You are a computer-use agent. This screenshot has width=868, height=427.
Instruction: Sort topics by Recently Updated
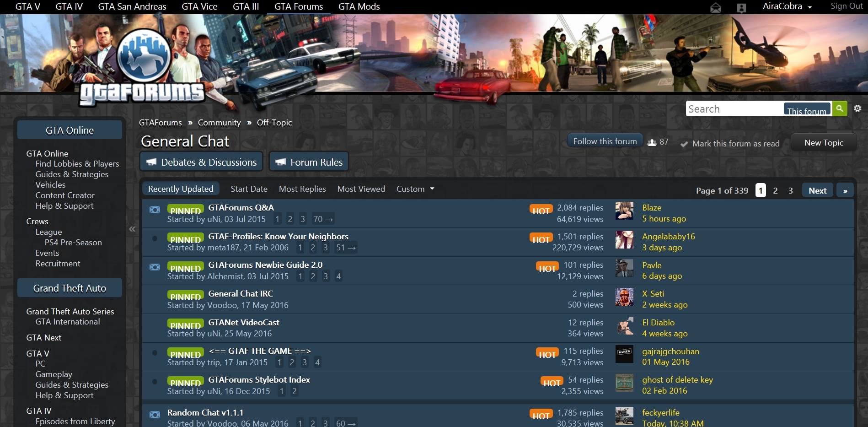point(181,189)
